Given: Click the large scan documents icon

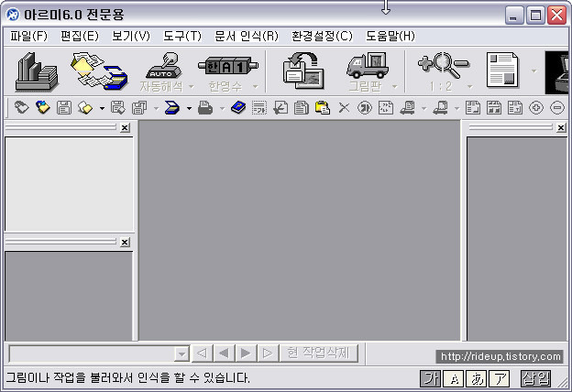Looking at the screenshot, I should [x=99, y=71].
